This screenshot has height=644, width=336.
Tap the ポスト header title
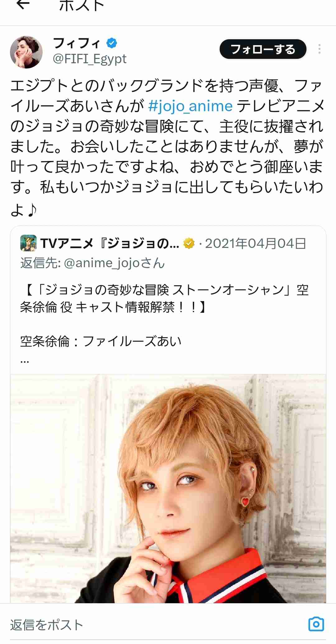[x=82, y=5]
